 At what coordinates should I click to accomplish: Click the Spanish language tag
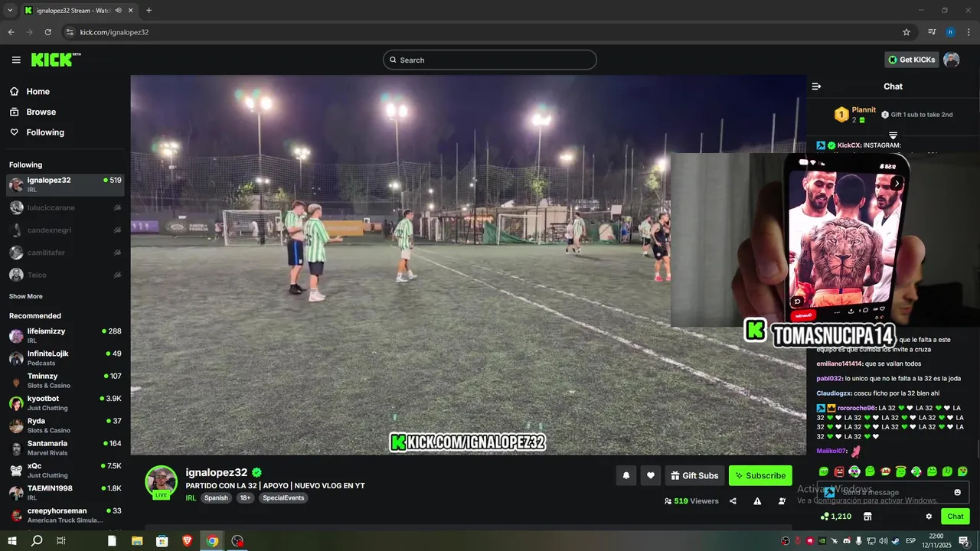click(216, 497)
